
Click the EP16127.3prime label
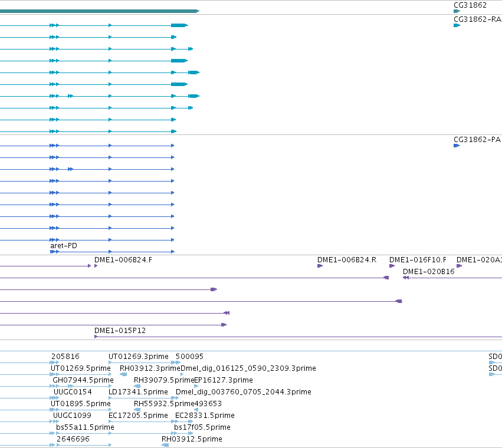(224, 380)
